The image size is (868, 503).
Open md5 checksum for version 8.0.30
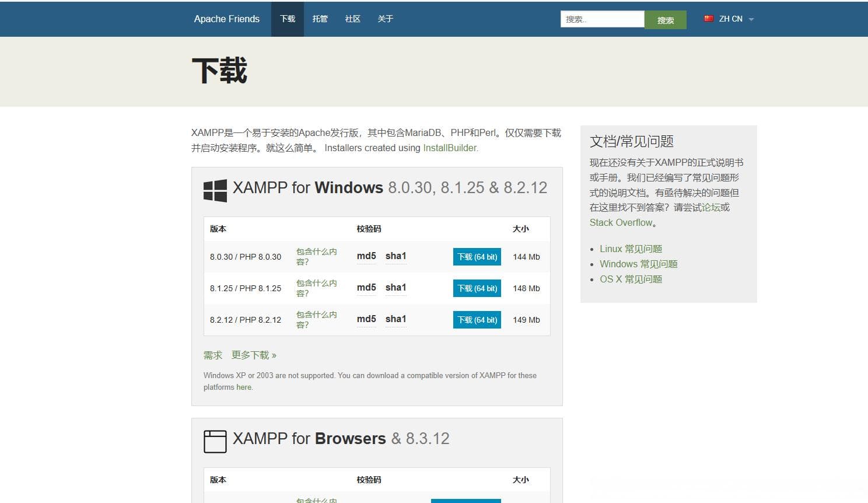tap(366, 256)
